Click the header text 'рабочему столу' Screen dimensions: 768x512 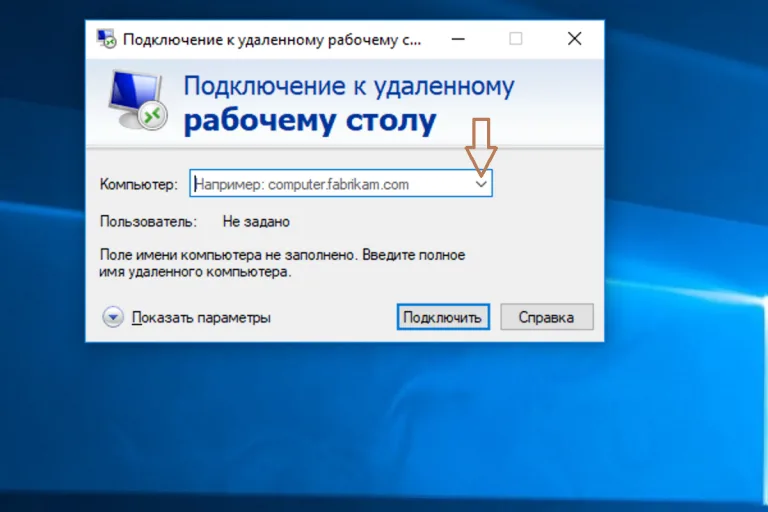pyautogui.click(x=310, y=121)
